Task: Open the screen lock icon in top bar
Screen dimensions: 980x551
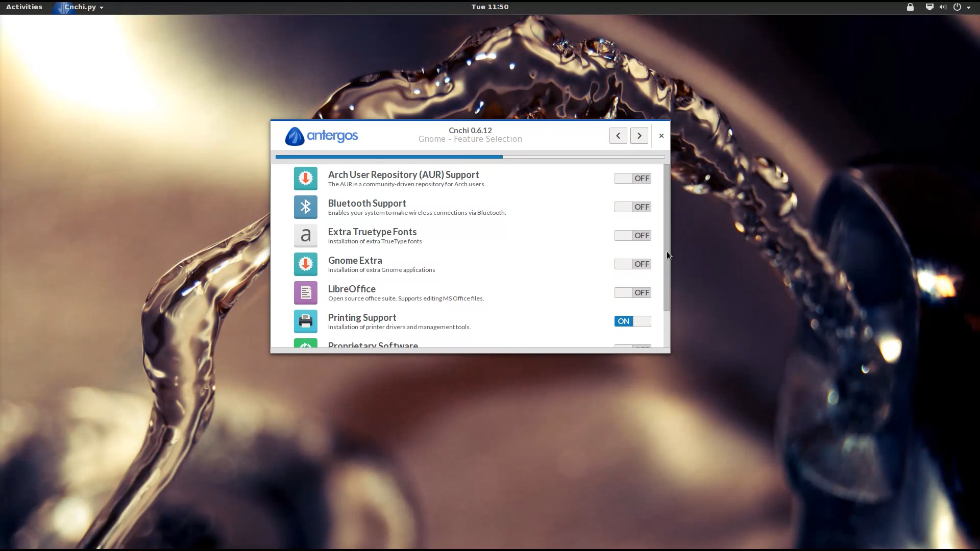Action: 910,7
